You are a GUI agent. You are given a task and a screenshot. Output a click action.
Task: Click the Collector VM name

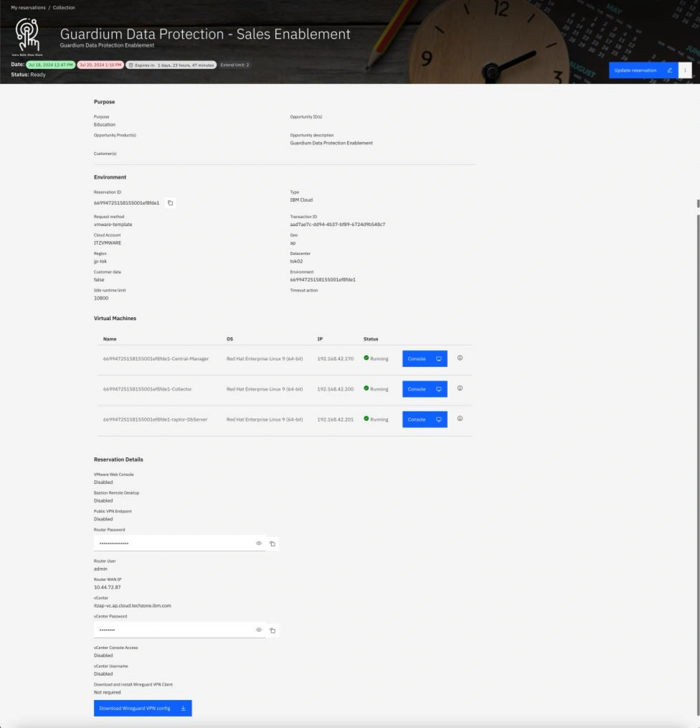pyautogui.click(x=147, y=389)
